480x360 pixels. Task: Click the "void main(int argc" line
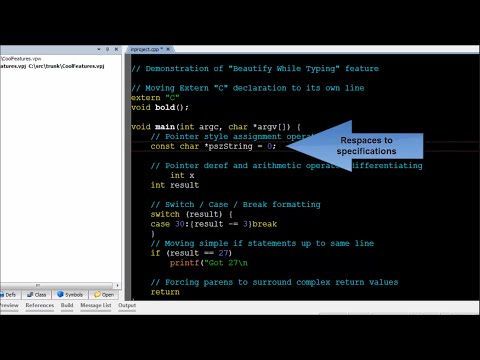216,127
